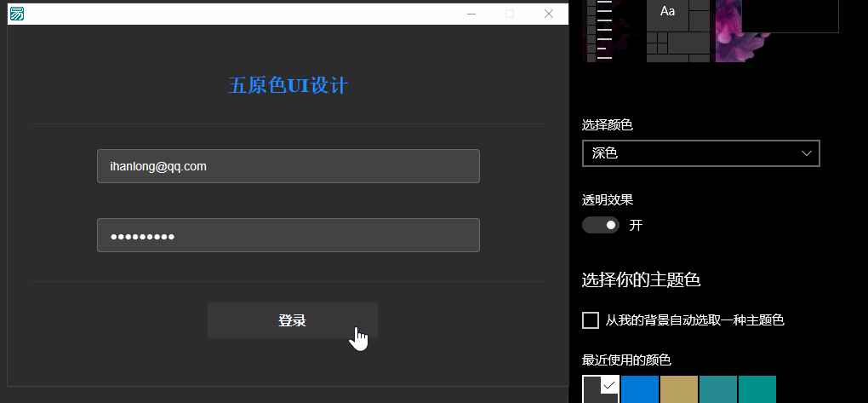Close the login window
This screenshot has height=403, width=868.
pyautogui.click(x=549, y=14)
